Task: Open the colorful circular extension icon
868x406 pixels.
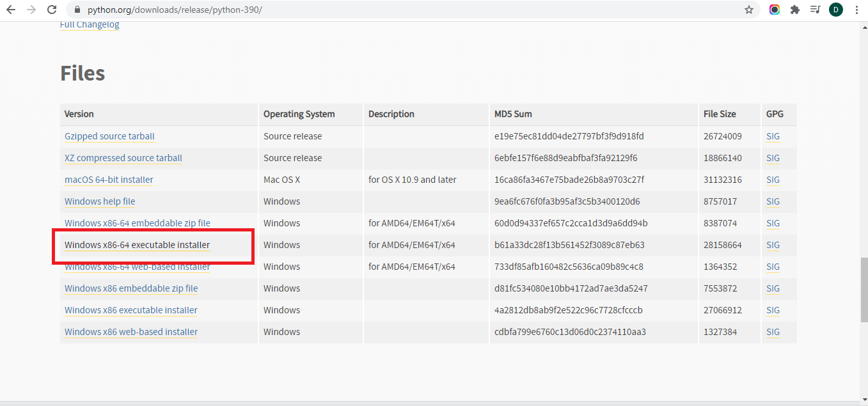Action: (775, 10)
